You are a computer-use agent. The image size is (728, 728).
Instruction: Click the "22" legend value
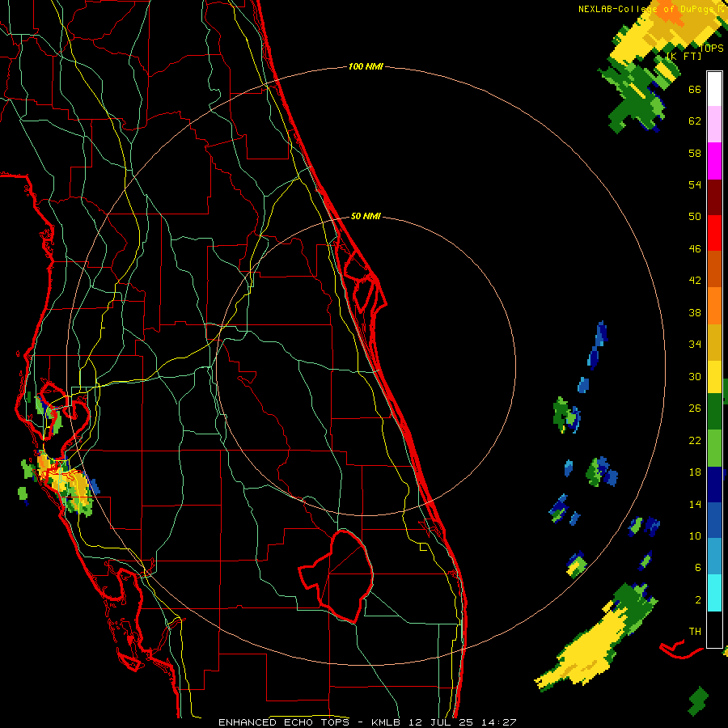(695, 440)
